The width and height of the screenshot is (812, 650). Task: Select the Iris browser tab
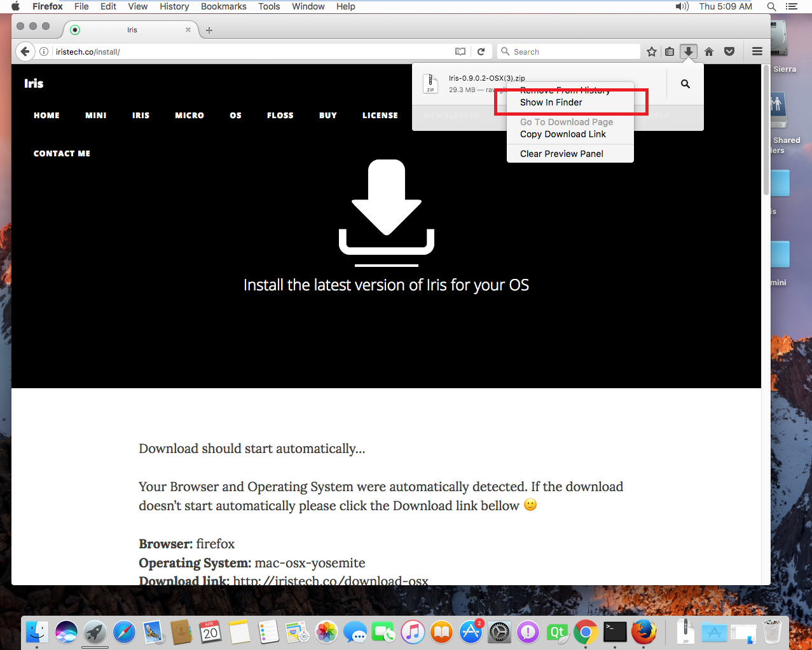pyautogui.click(x=132, y=30)
